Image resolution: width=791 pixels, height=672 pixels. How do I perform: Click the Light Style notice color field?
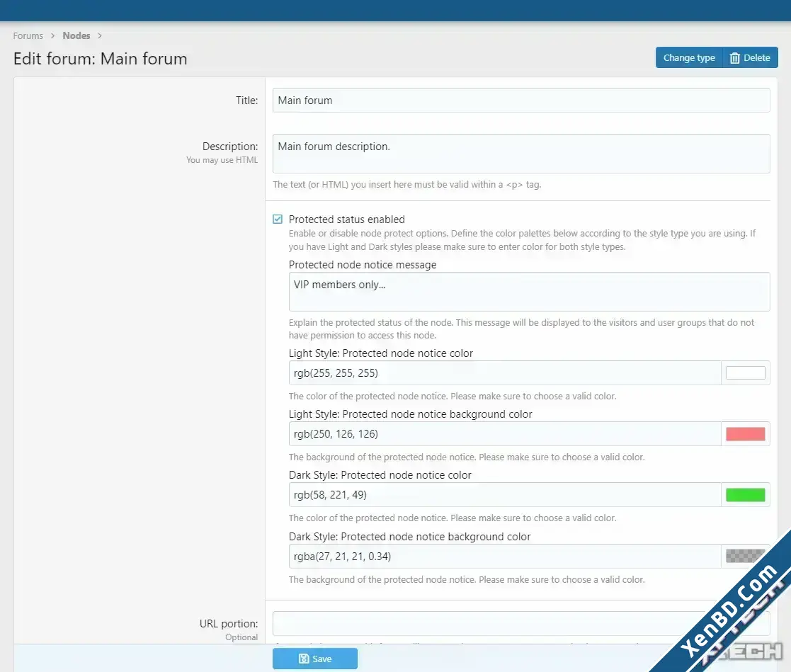click(505, 373)
